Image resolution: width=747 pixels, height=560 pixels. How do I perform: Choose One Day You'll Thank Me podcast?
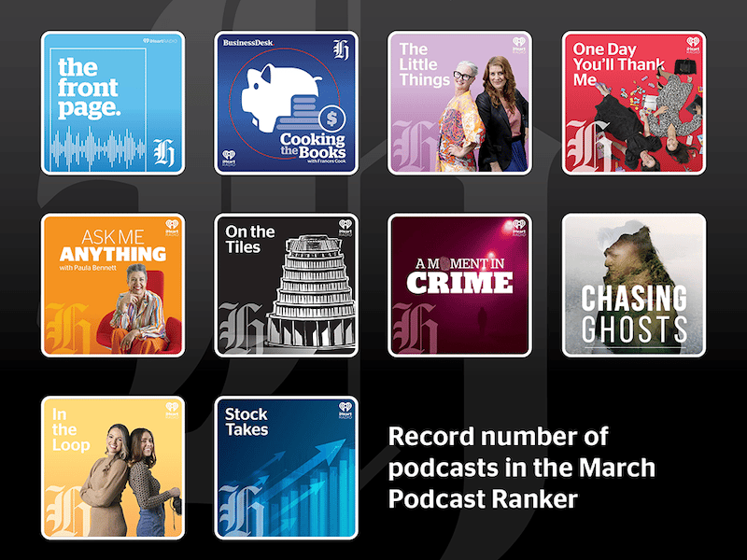pos(634,103)
